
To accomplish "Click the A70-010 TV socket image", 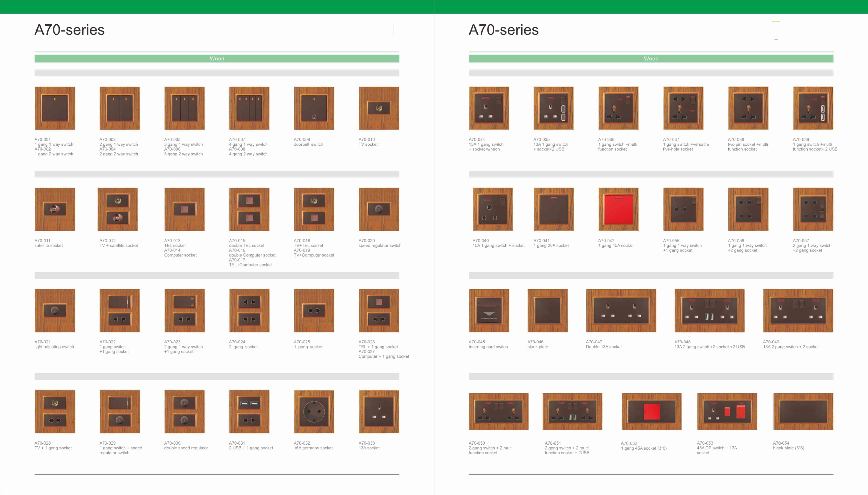I will pos(379,108).
